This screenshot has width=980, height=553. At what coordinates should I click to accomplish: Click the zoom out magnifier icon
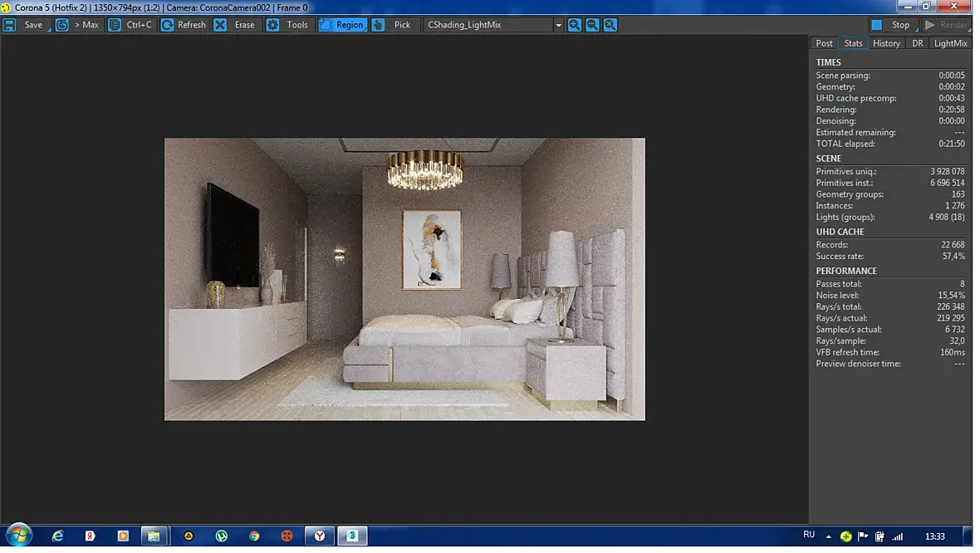[x=592, y=25]
